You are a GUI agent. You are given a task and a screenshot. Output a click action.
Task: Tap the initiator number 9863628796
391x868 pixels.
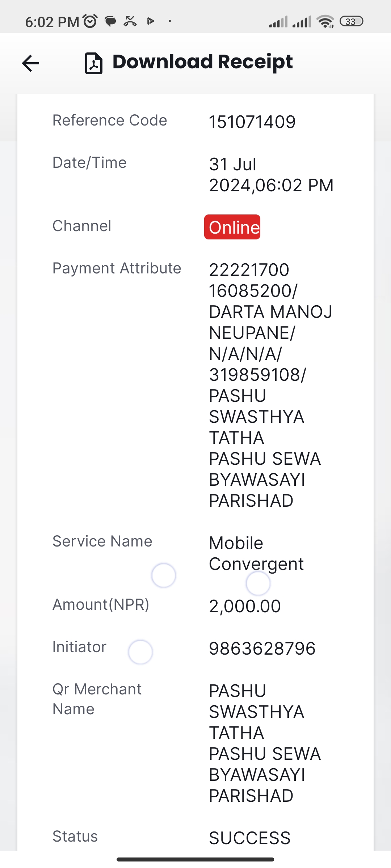coord(262,648)
